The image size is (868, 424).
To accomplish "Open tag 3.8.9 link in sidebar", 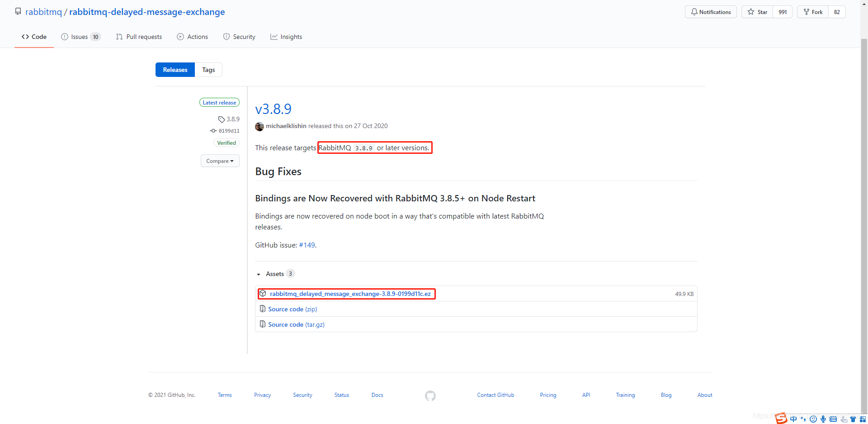I will click(233, 119).
